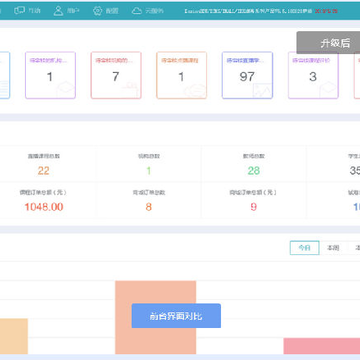Open the 用户 user menu in the top bar
This screenshot has width=360, height=360.
(x=67, y=11)
